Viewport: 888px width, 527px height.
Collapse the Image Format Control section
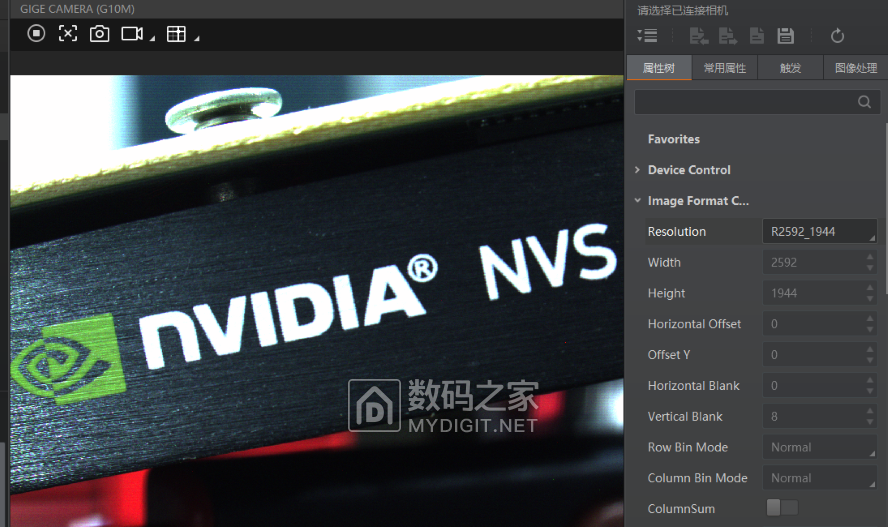click(637, 200)
